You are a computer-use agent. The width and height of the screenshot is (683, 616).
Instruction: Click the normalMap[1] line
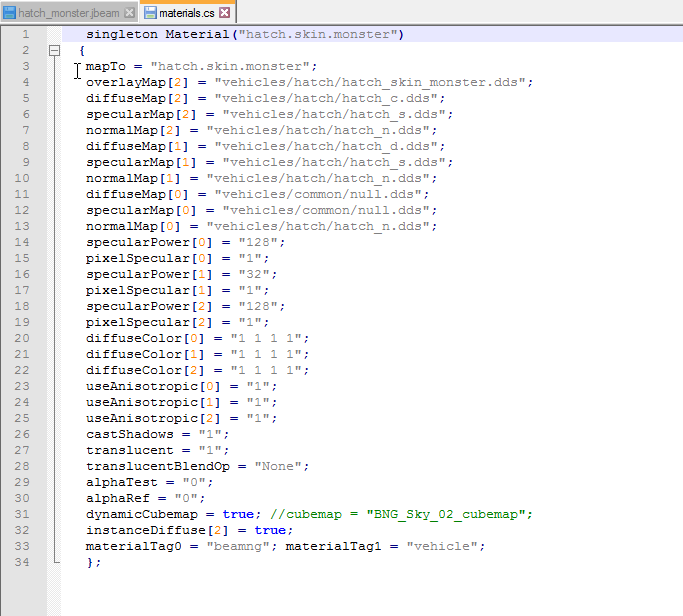[261, 178]
